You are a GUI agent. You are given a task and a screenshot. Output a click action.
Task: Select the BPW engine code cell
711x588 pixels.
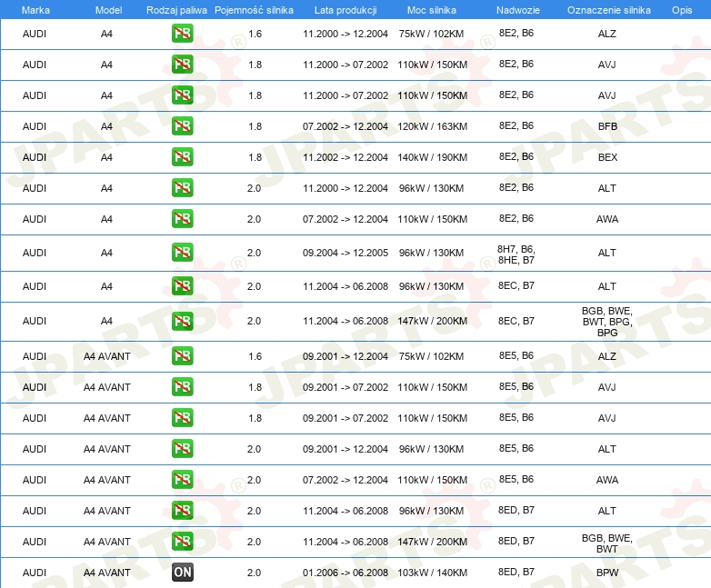pos(607,573)
